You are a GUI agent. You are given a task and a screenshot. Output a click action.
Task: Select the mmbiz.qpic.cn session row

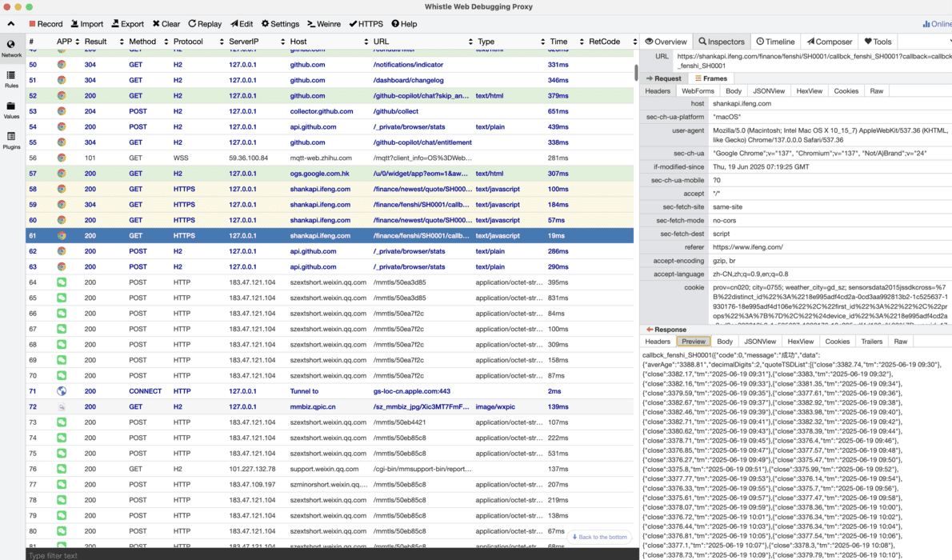[330, 407]
